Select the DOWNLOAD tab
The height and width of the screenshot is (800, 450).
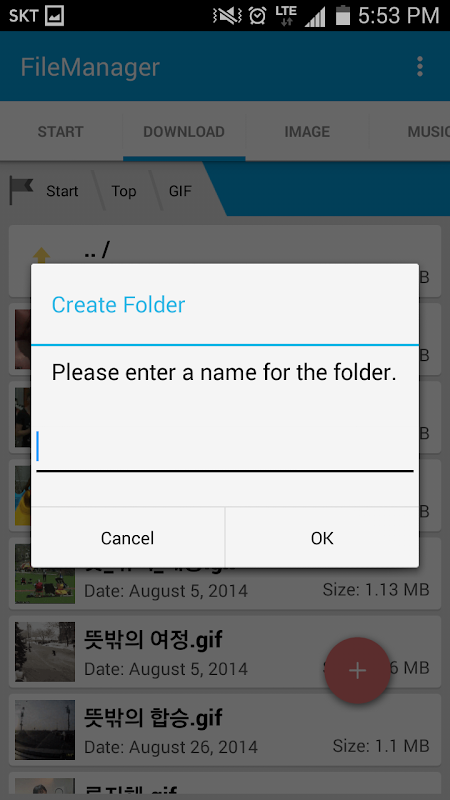(x=184, y=132)
